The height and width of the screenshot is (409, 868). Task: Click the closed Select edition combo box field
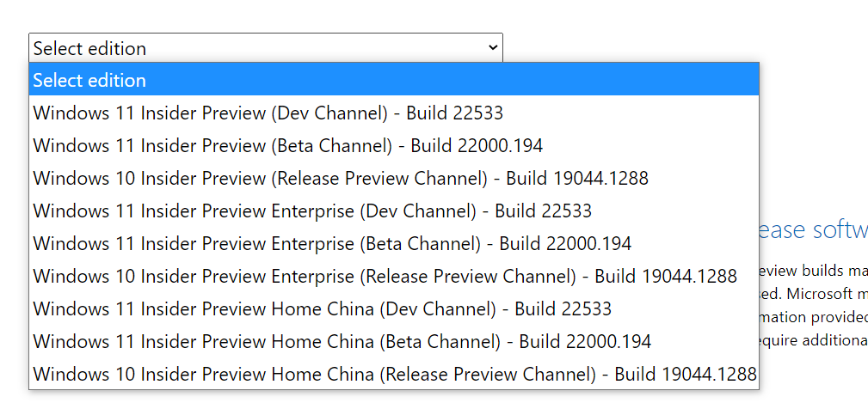[258, 48]
